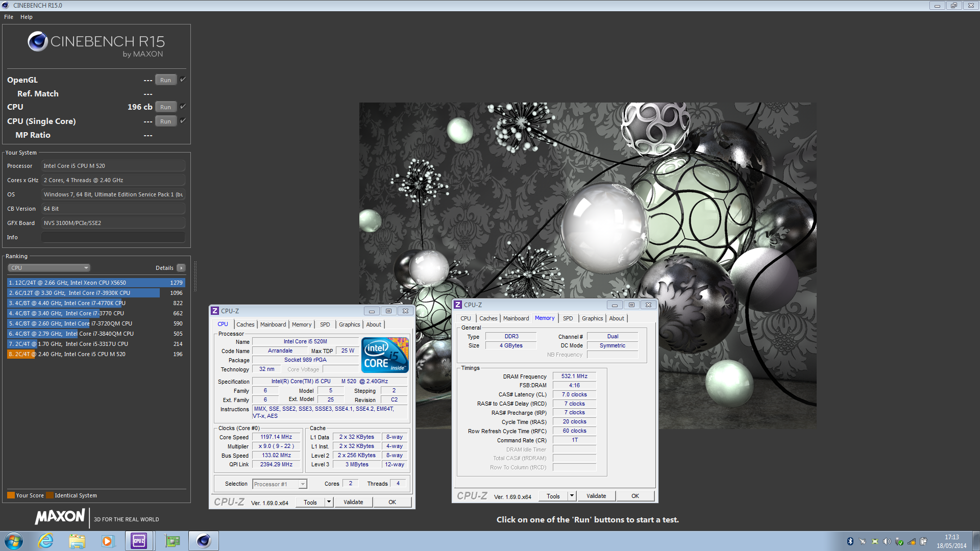Screen dimensions: 980x551
Task: Launch Internet Explorer from taskbar
Action: pyautogui.click(x=46, y=541)
